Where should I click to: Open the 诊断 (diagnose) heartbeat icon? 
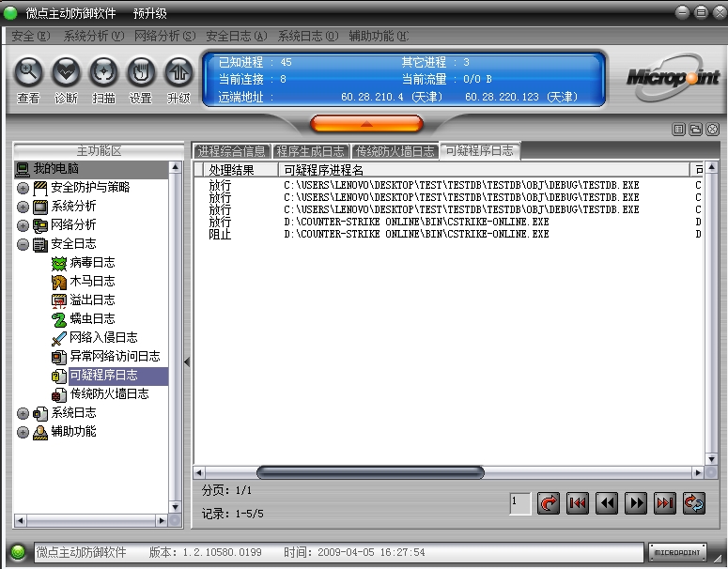click(66, 72)
